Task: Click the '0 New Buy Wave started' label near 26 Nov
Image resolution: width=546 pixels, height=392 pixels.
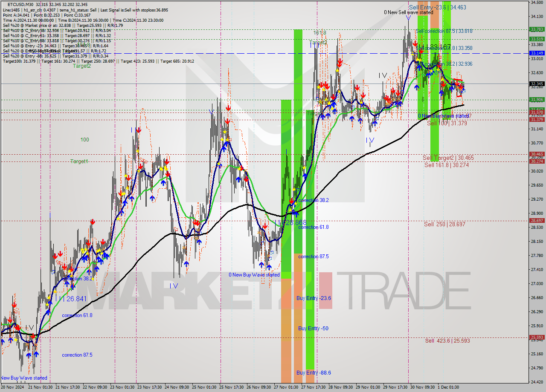Action: pos(254,275)
